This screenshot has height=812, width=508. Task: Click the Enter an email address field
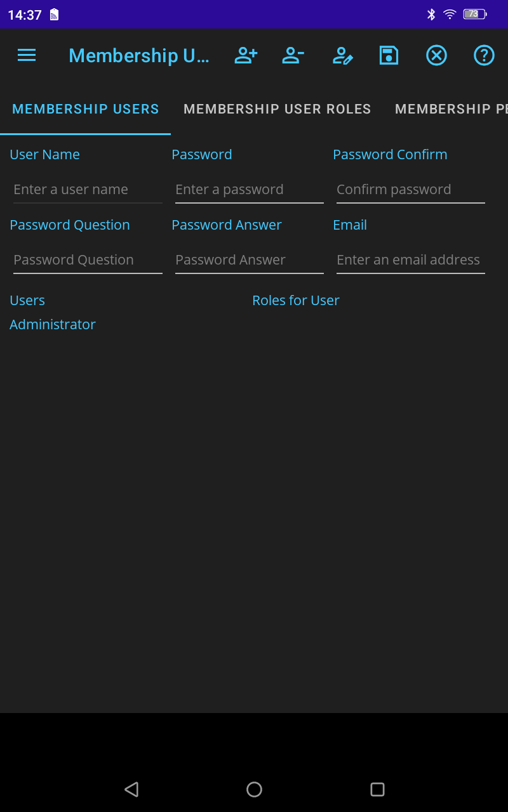point(410,259)
